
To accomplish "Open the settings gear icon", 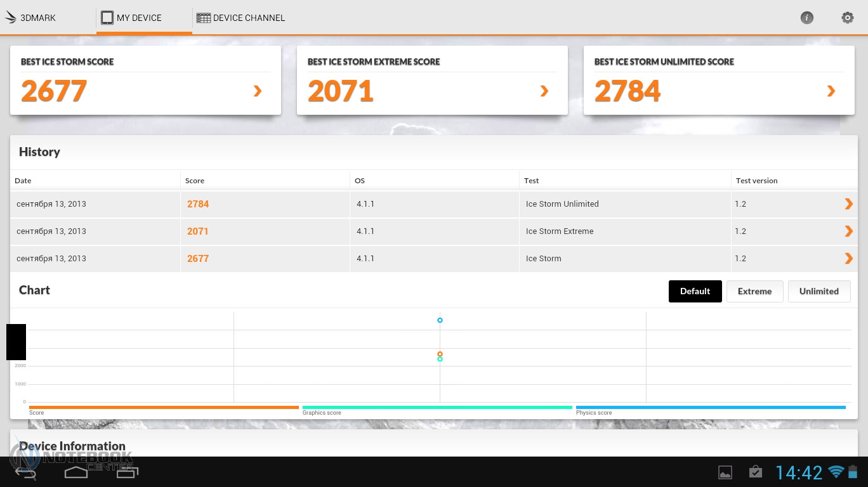I will [x=847, y=18].
